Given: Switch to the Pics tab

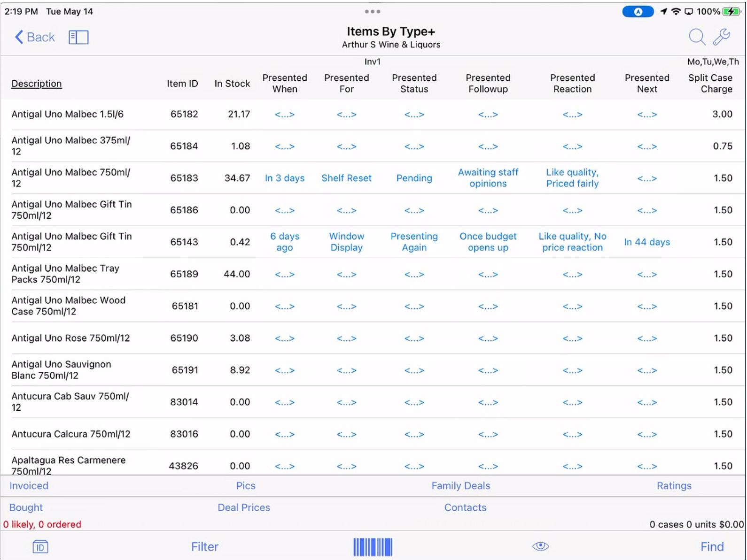Looking at the screenshot, I should pos(246,486).
